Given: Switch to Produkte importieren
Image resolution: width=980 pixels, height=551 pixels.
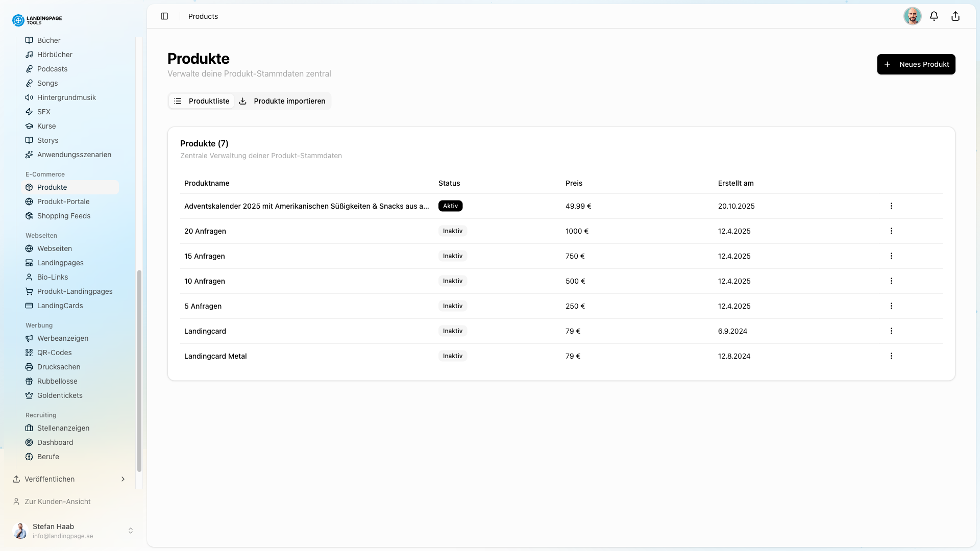Looking at the screenshot, I should coord(283,101).
